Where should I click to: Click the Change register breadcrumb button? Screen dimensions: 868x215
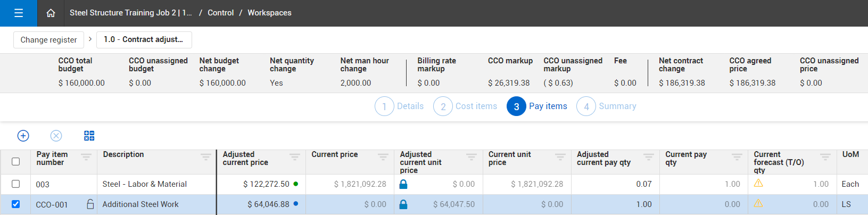point(48,40)
